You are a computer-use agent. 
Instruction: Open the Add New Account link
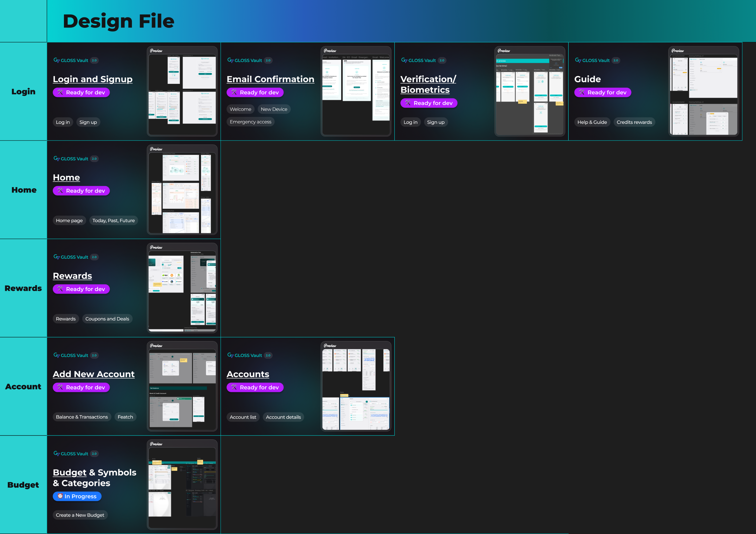[x=93, y=374]
